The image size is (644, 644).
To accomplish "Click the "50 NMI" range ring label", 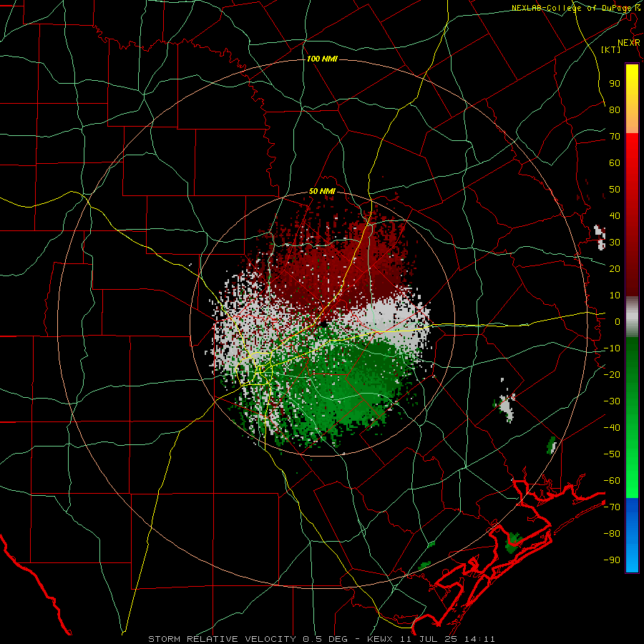I will pyautogui.click(x=322, y=191).
